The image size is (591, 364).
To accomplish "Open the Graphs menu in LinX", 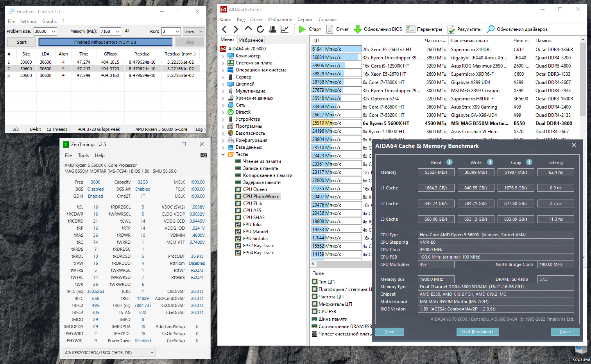I will (x=49, y=21).
